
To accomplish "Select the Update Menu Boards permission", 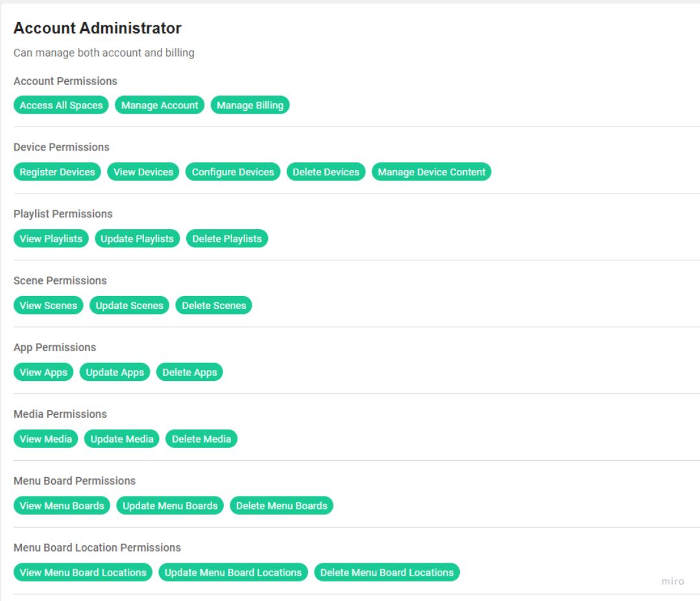I will click(169, 506).
